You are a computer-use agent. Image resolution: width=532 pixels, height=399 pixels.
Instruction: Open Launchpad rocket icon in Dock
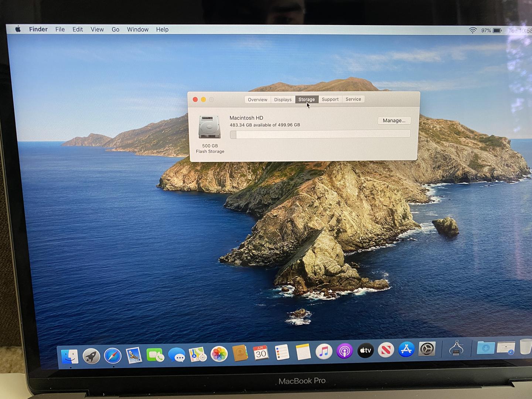(x=91, y=356)
